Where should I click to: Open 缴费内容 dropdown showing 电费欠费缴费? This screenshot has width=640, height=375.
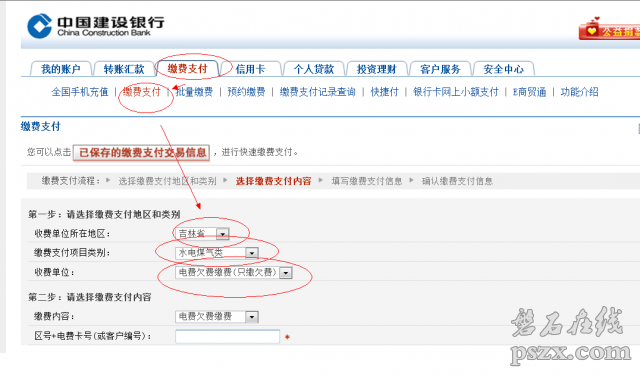217,316
